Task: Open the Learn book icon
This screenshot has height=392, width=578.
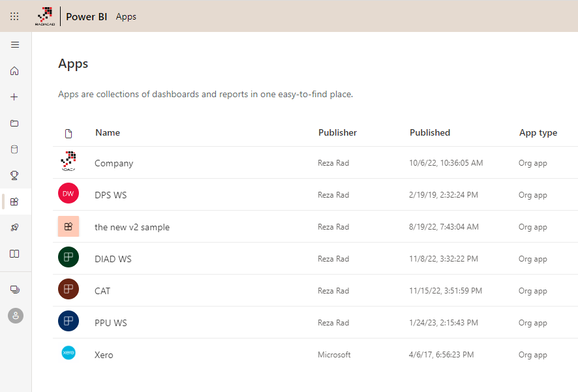Action: pos(15,254)
